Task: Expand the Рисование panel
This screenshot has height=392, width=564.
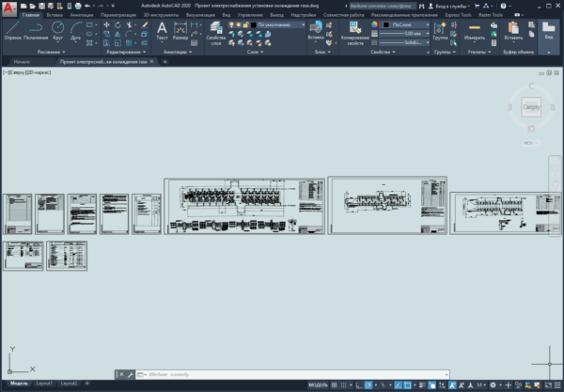Action: pyautogui.click(x=51, y=52)
